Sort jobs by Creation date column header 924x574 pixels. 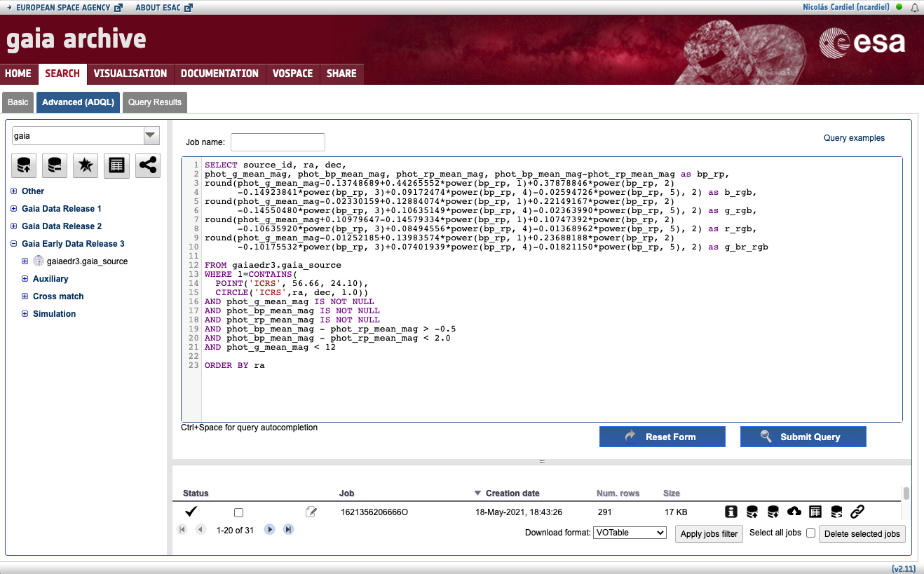click(512, 493)
